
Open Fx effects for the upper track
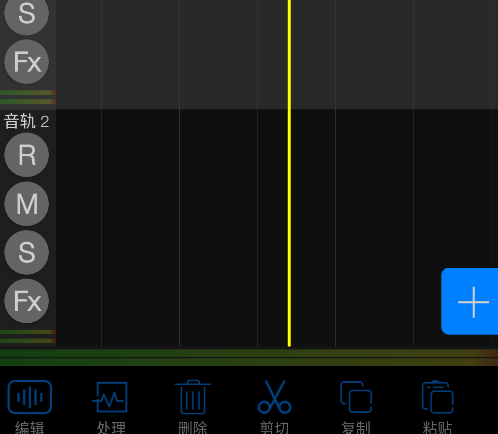point(27,61)
